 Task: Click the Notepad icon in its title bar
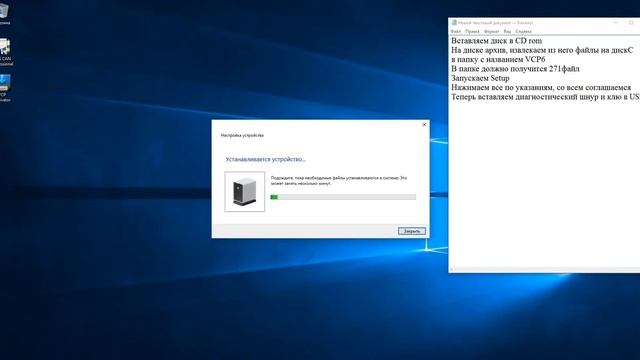[454, 23]
